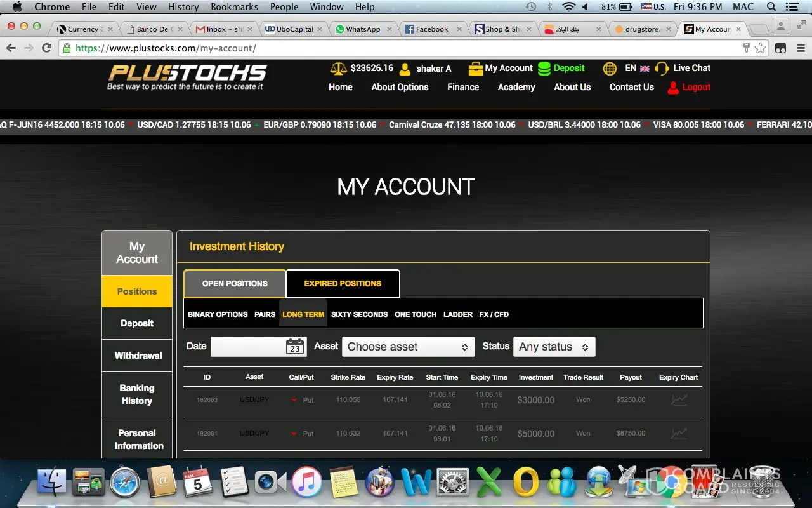The height and width of the screenshot is (508, 812).
Task: Switch to the UboCapital browser tab
Action: (x=294, y=29)
